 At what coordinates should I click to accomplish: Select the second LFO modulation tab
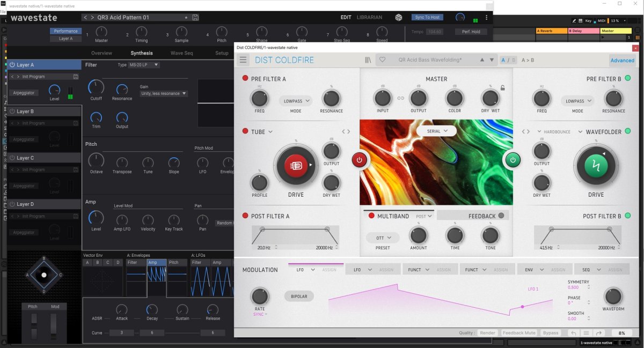(372, 270)
